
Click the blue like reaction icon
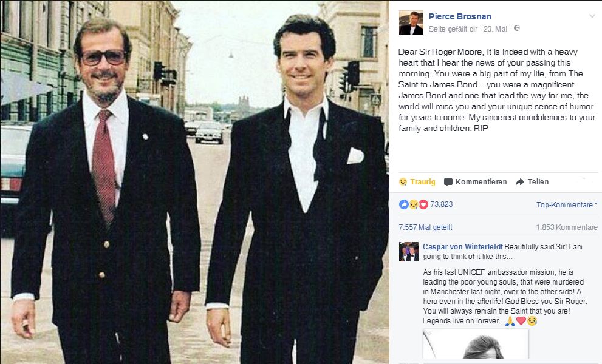404,204
